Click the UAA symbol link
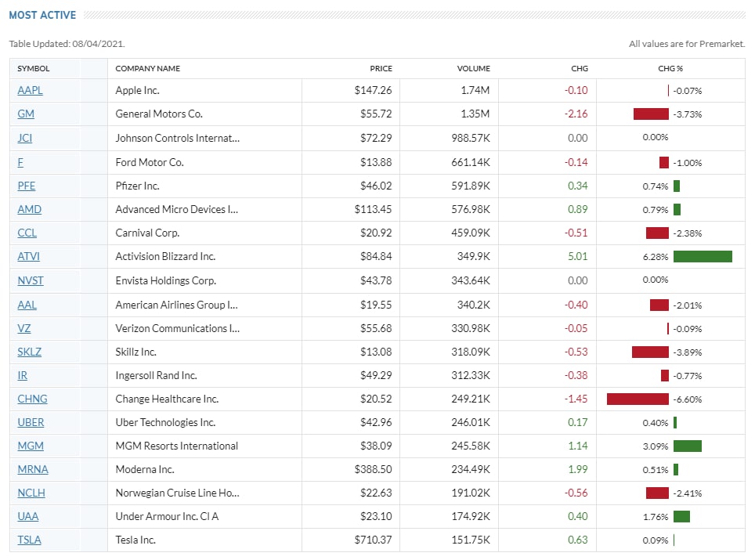Viewport: 755px width, 560px height. 28,516
